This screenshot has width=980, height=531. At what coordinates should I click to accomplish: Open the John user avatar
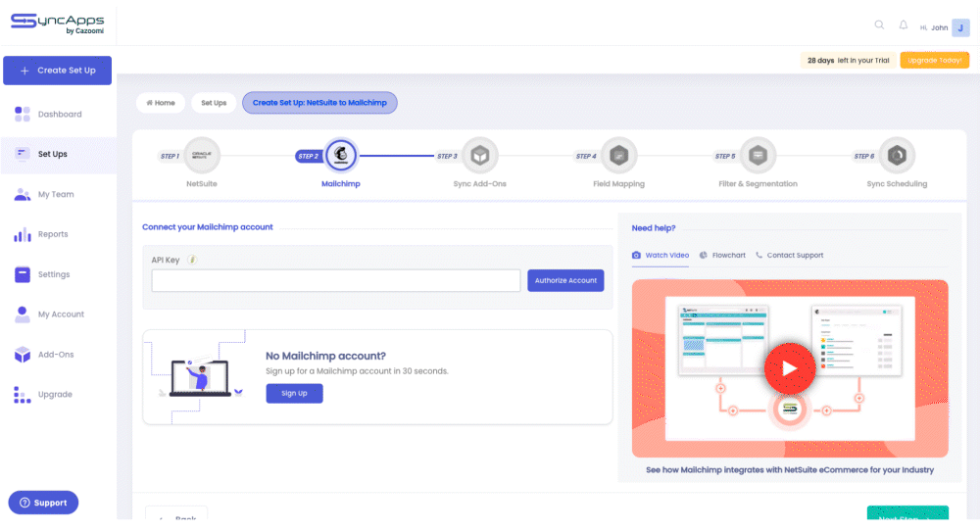pyautogui.click(x=960, y=27)
